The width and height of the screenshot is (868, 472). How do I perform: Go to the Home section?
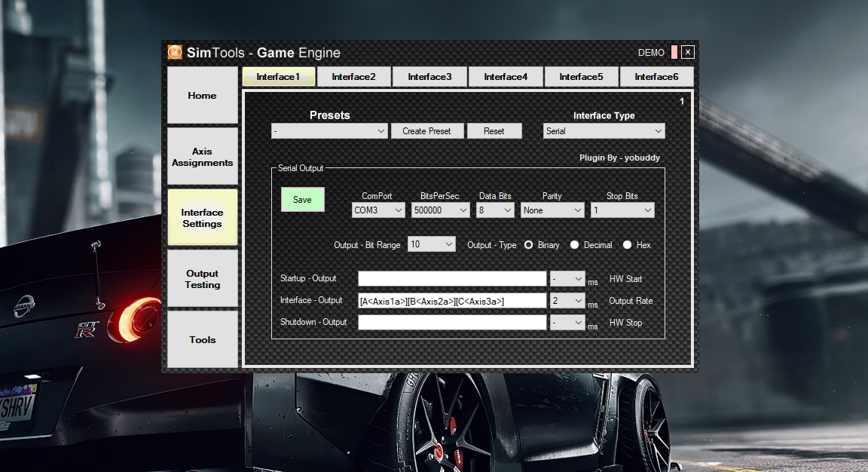(203, 95)
